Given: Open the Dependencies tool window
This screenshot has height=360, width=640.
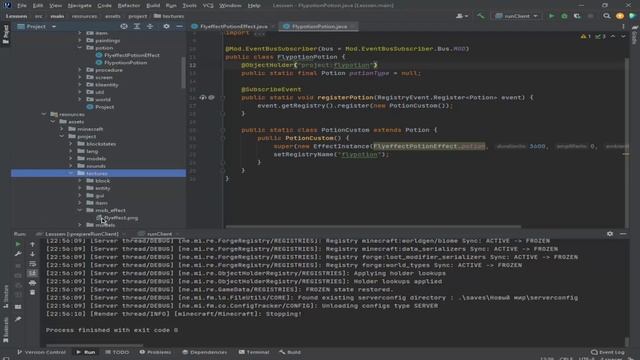Looking at the screenshot, I should tap(204, 352).
